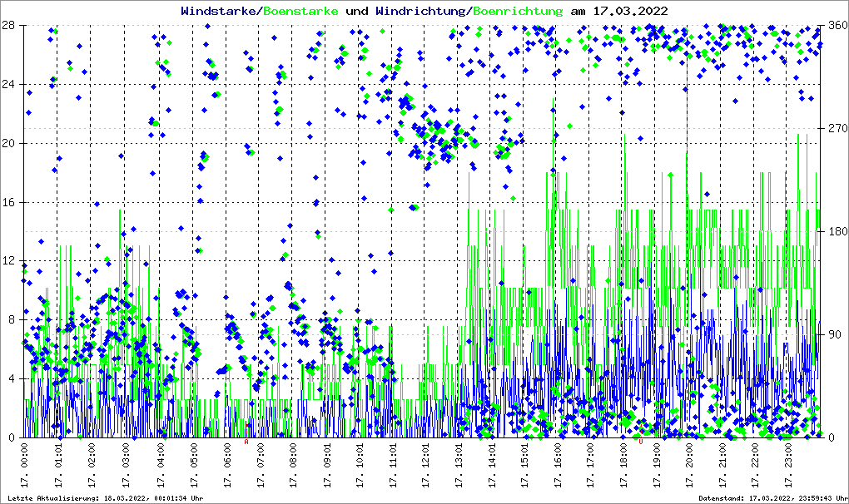The image size is (849, 504).
Task: Click the blue "Windstarke" title word
Action: (x=220, y=11)
